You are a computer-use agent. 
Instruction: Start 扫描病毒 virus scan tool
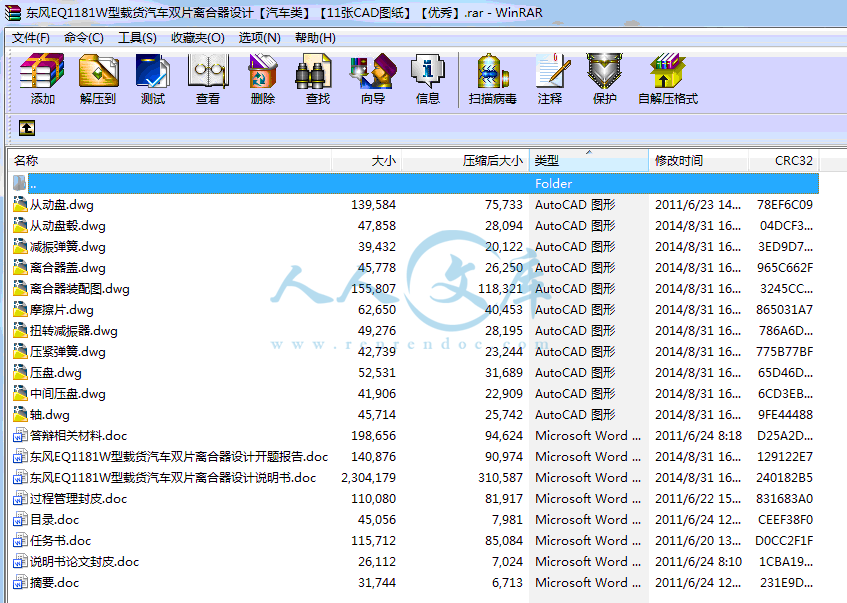493,79
